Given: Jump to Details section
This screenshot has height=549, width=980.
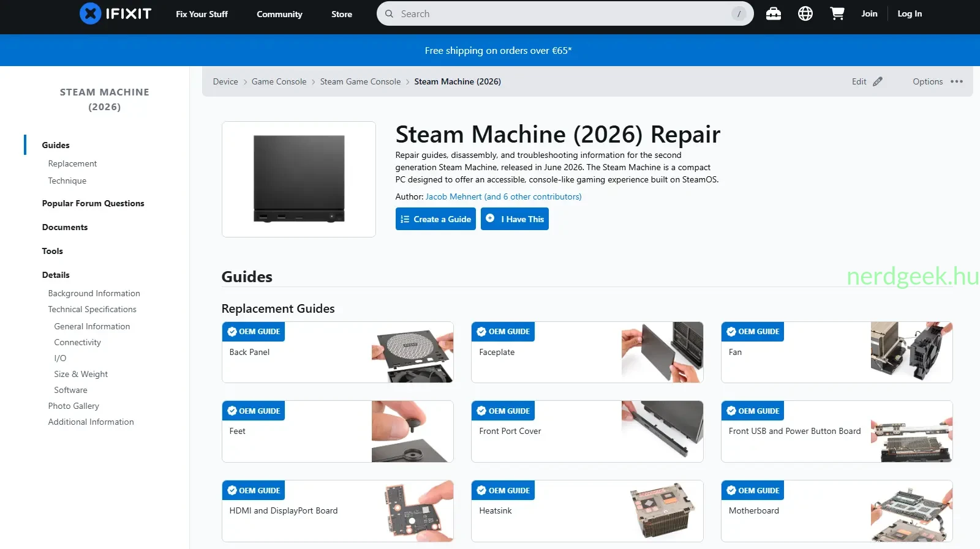Looking at the screenshot, I should click(x=56, y=275).
